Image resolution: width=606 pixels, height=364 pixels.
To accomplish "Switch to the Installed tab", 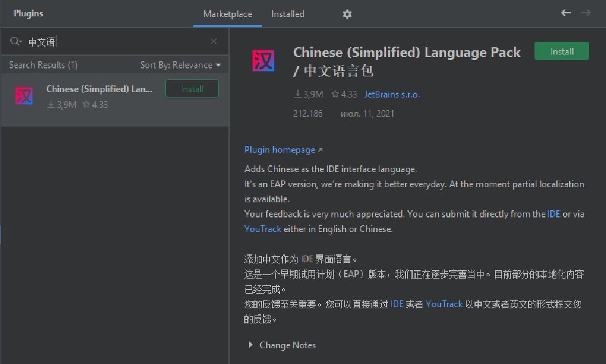I will click(287, 15).
